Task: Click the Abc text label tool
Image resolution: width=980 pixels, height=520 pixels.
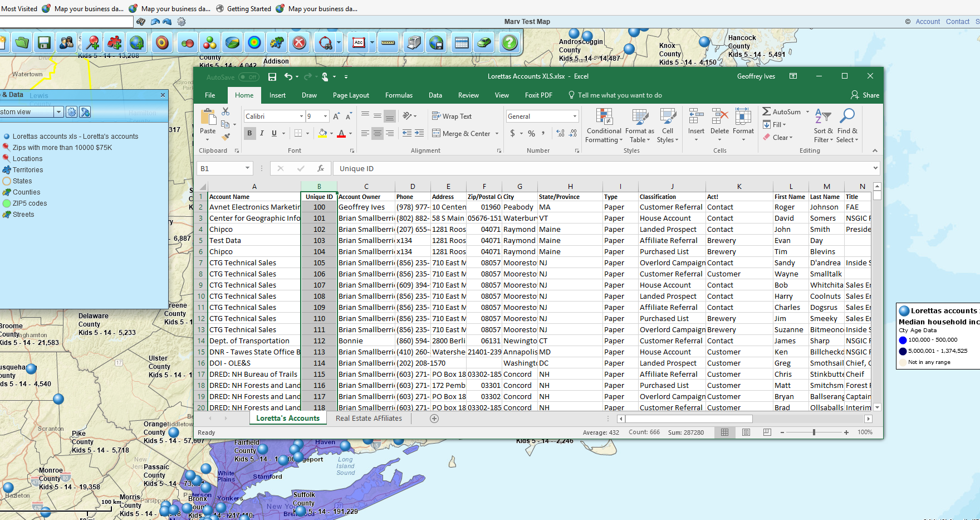Action: pyautogui.click(x=359, y=43)
